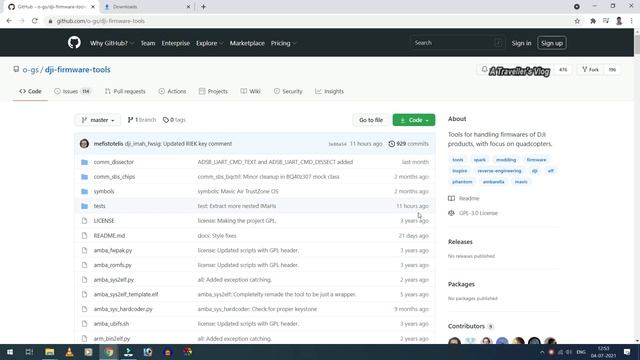
Task: Open the README.md file
Action: pyautogui.click(x=109, y=236)
